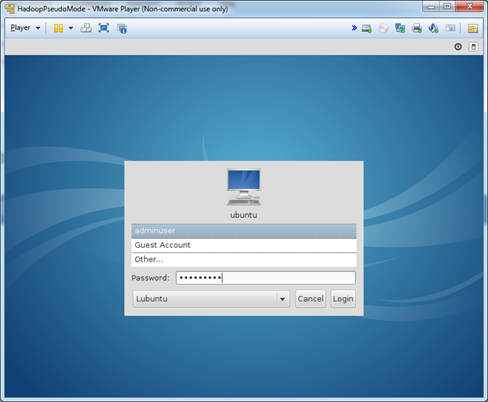Click the blue double-arrow devices expander
The image size is (488, 402).
coord(354,28)
